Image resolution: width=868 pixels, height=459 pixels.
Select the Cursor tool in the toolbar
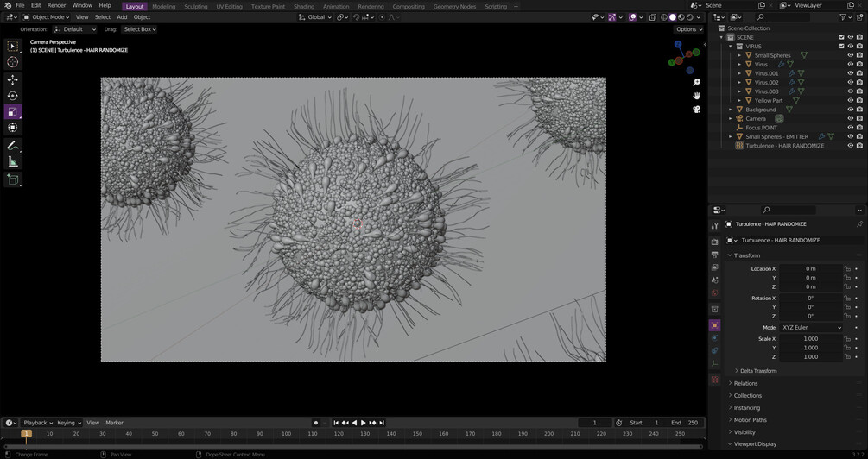point(12,62)
